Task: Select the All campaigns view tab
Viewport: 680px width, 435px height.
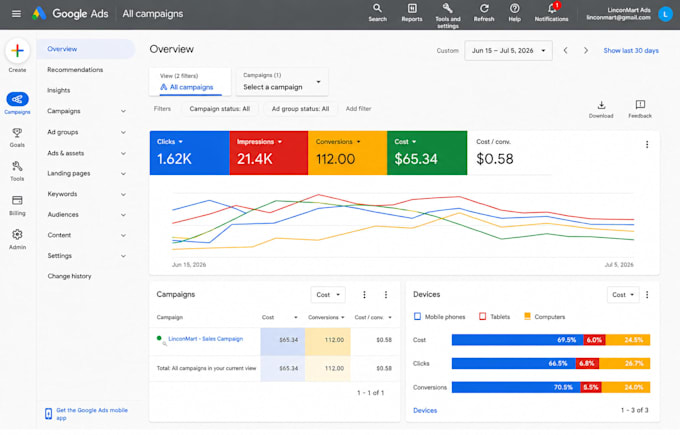Action: 190,82
